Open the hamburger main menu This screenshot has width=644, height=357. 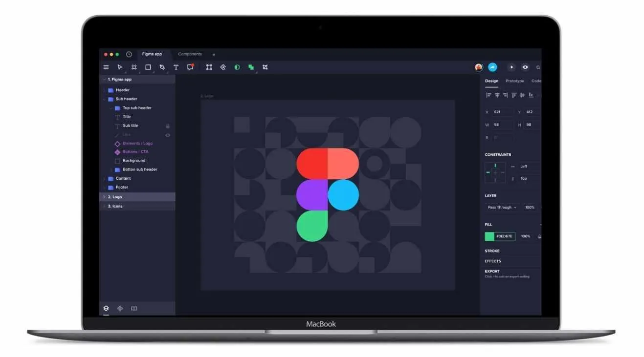tap(106, 67)
